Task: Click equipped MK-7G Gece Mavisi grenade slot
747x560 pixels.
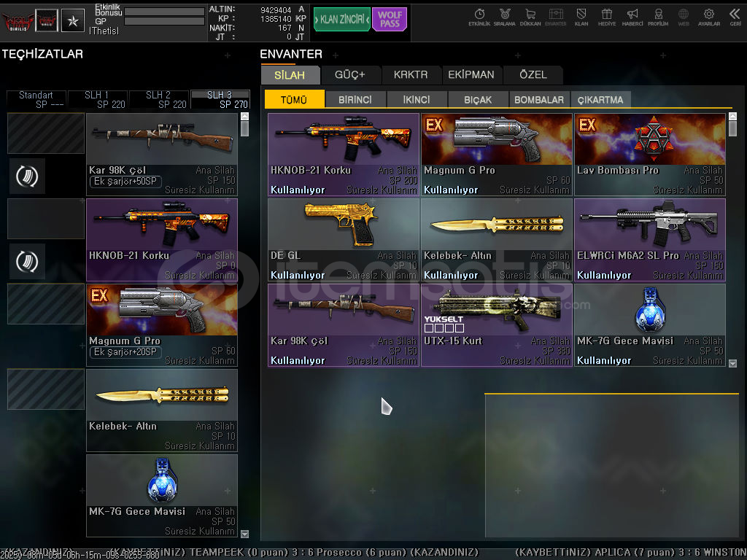Action: tap(162, 496)
